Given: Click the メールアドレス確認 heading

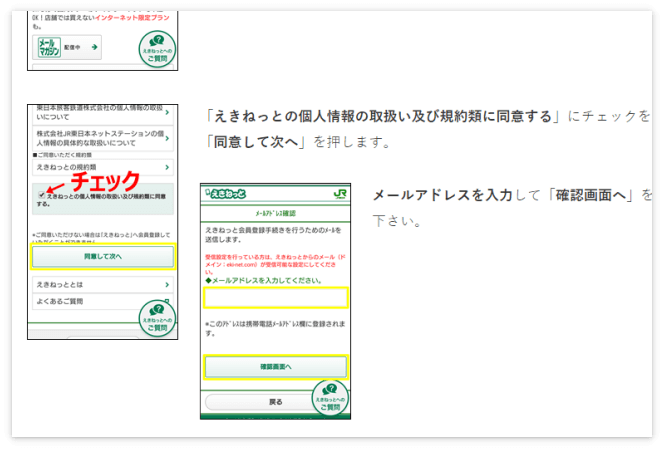Looking at the screenshot, I should pos(276,213).
